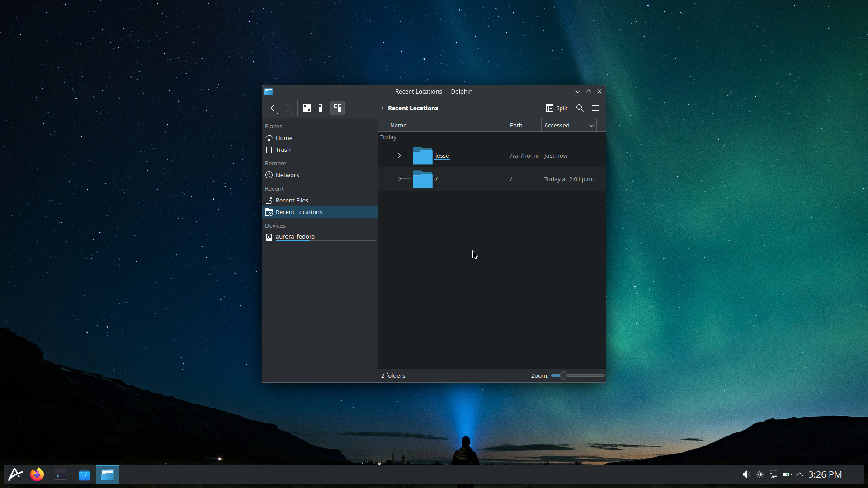The image size is (868, 488).
Task: Open the volume tray icon
Action: pos(746,474)
